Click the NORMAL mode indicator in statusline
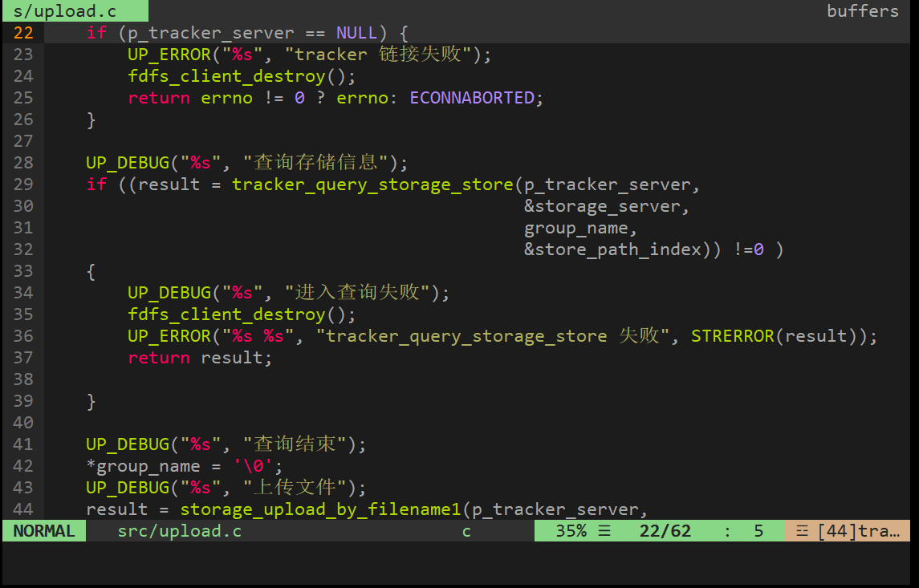This screenshot has width=919, height=588. (43, 530)
